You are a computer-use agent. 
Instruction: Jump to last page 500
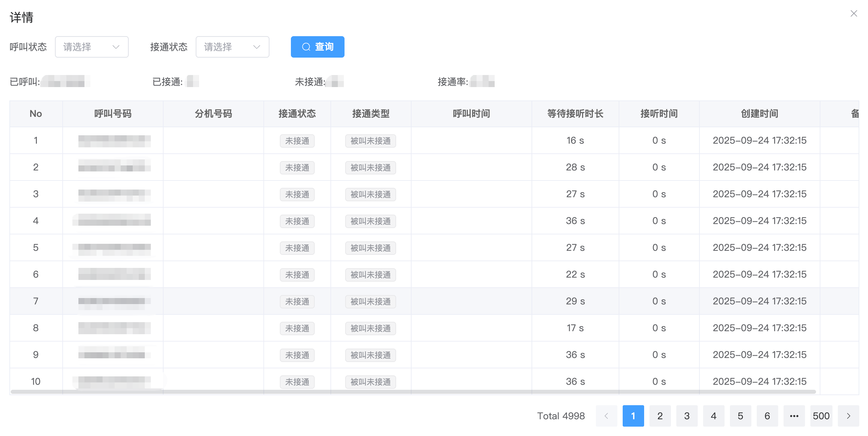(x=821, y=416)
